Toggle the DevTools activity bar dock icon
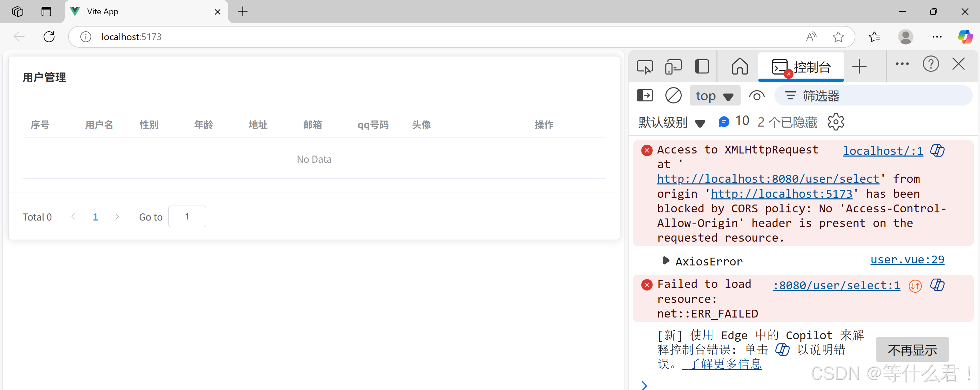 pos(702,67)
